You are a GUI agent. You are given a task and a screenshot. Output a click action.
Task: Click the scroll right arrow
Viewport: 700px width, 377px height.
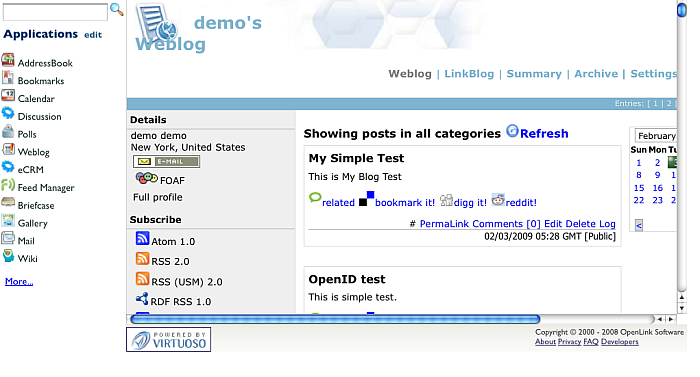671,319
